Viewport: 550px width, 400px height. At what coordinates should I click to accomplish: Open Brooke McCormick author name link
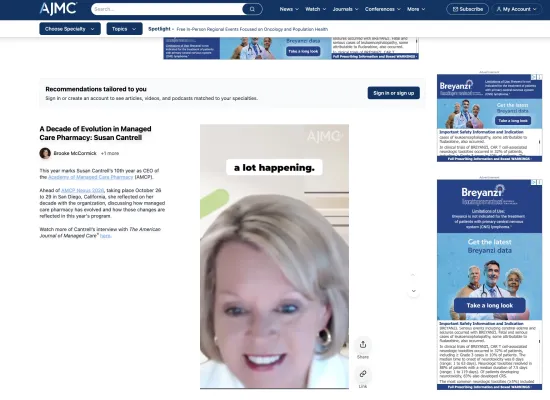[75, 153]
